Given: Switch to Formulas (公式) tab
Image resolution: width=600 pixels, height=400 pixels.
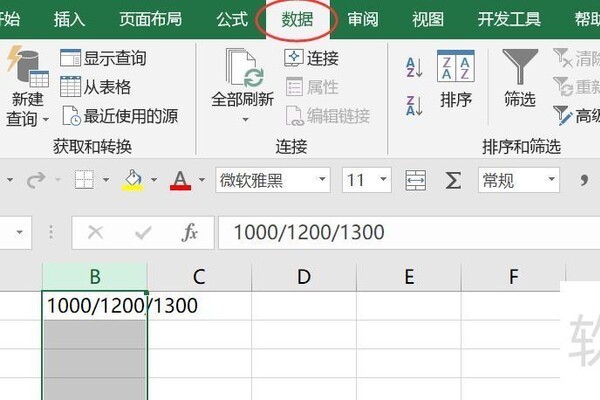Looking at the screenshot, I should [232, 19].
